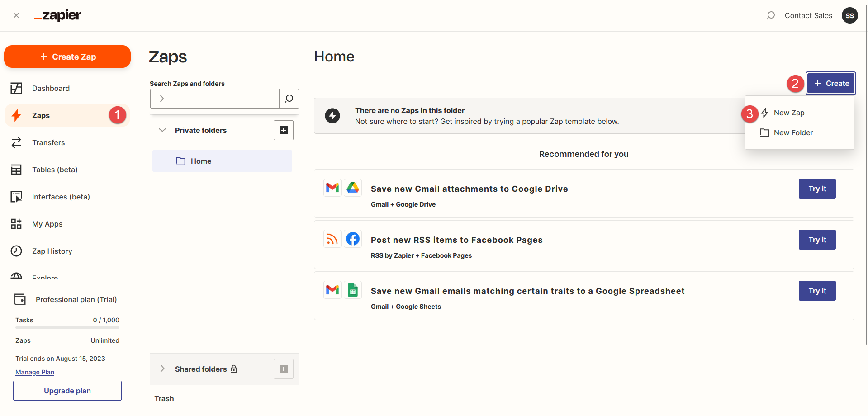Open Post new RSS items to Facebook Pages
The width and height of the screenshot is (868, 416).
[x=456, y=240]
